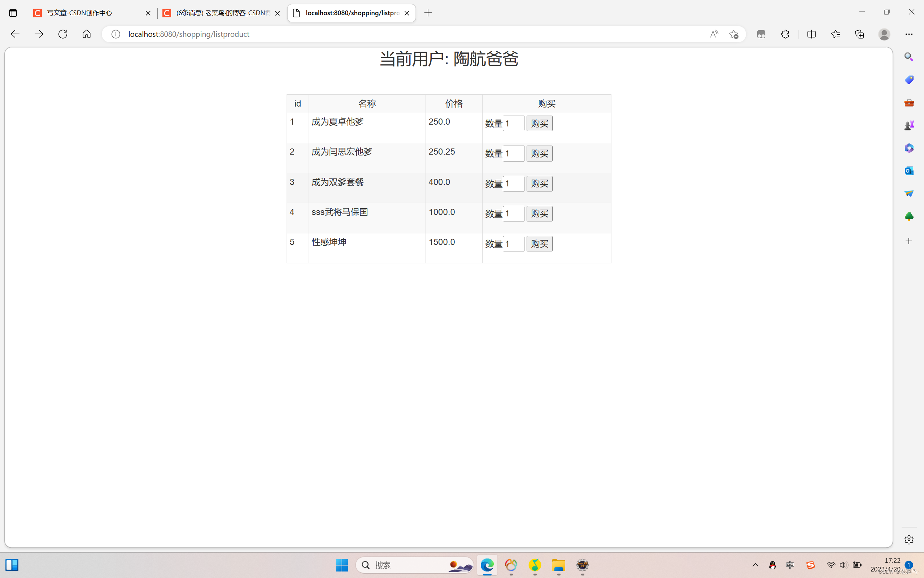Refresh the listproduct page
The height and width of the screenshot is (578, 924).
click(x=62, y=34)
